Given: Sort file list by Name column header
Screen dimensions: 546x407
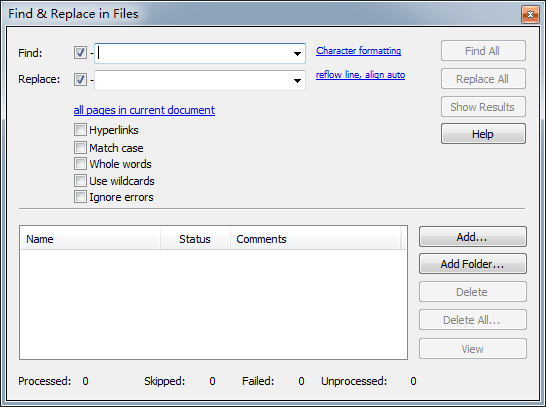Looking at the screenshot, I should (x=91, y=239).
